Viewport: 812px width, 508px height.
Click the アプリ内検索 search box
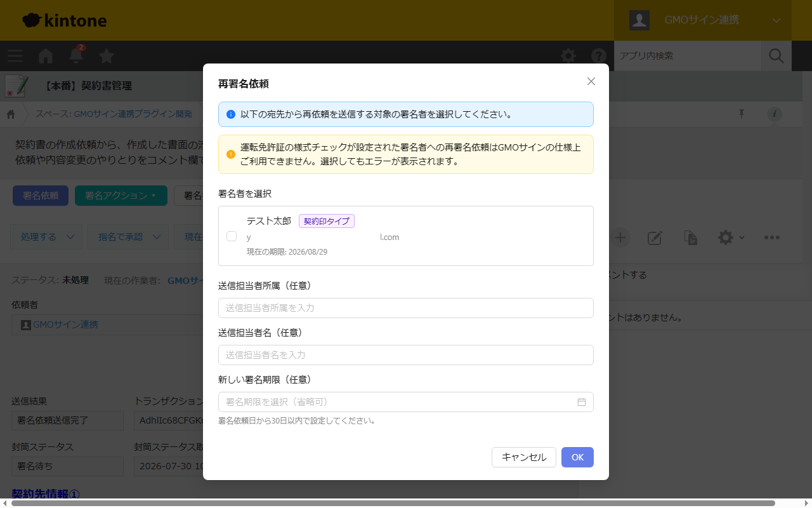(x=688, y=56)
